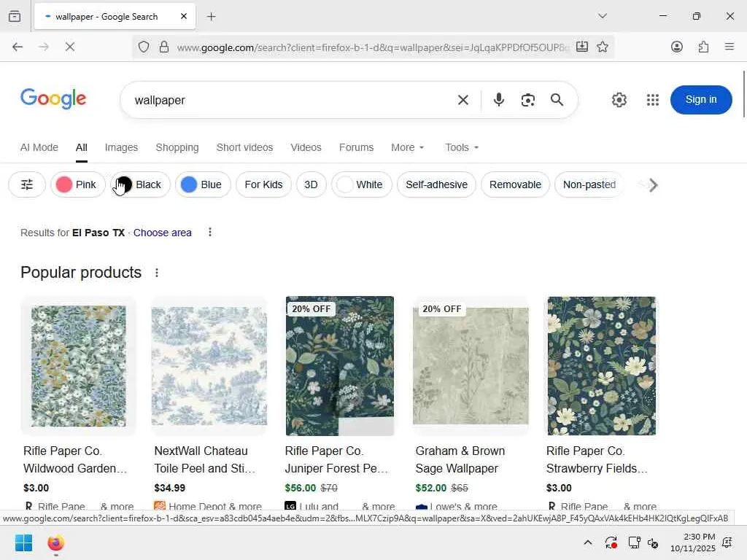Go forward with the browser forward arrow
Image resolution: width=747 pixels, height=560 pixels.
click(44, 47)
